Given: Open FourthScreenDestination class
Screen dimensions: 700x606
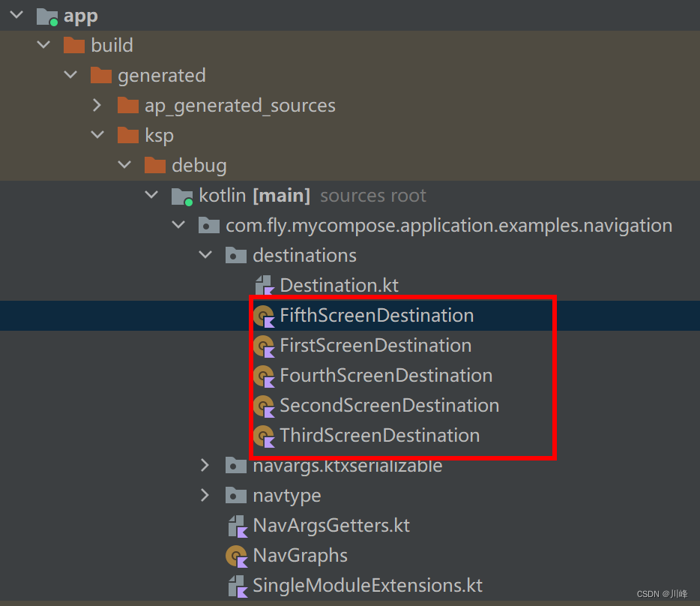Looking at the screenshot, I should (x=386, y=376).
